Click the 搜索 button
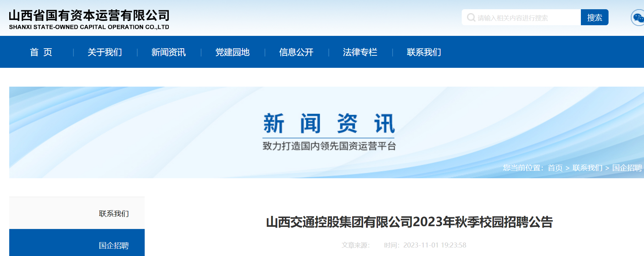Image resolution: width=644 pixels, height=256 pixels. point(595,17)
